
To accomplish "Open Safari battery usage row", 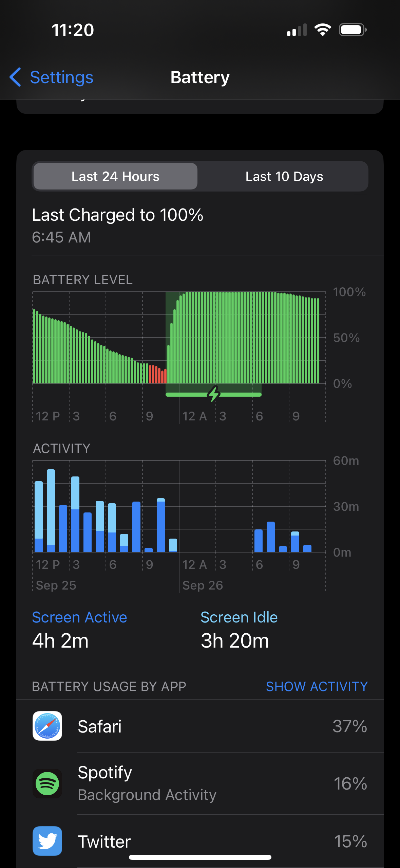I will coord(204,726).
